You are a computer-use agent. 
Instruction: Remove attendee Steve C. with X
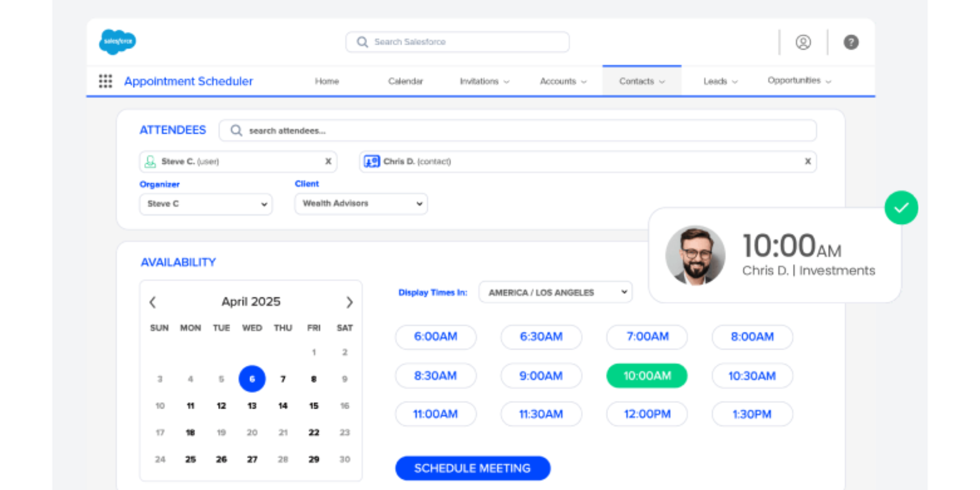(328, 161)
